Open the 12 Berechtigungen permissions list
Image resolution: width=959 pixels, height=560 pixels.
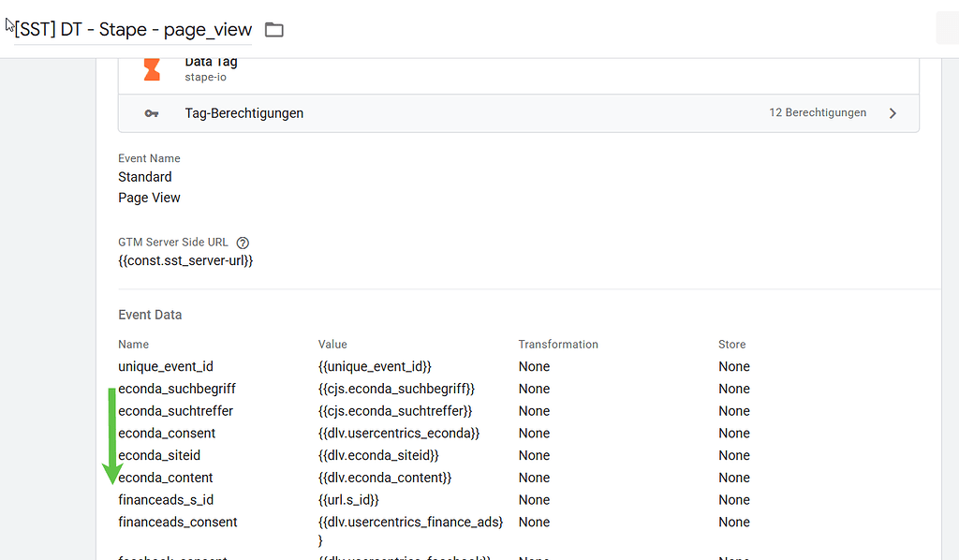pos(818,112)
